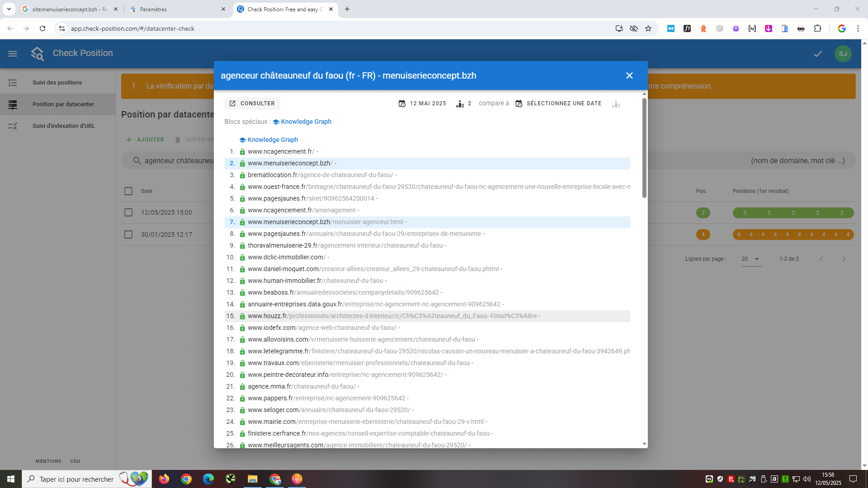
Task: Open Suivi des positions in sidebar
Action: [x=57, y=83]
